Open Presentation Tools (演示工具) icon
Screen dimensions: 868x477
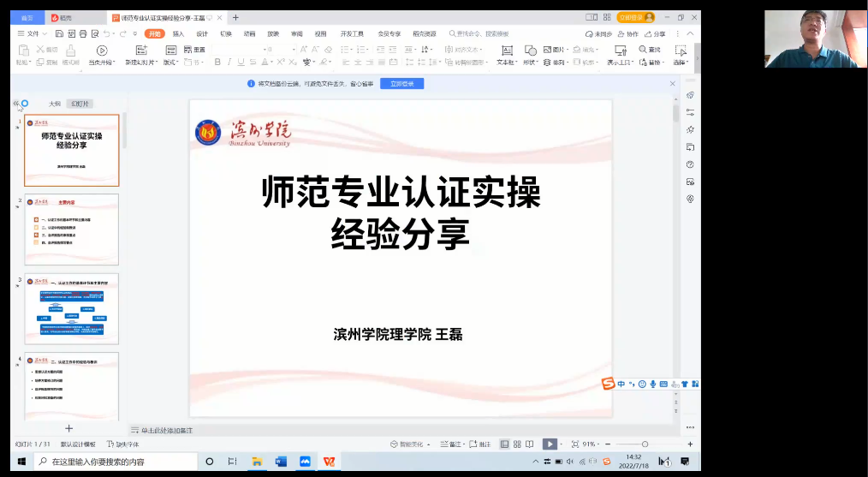(x=620, y=51)
